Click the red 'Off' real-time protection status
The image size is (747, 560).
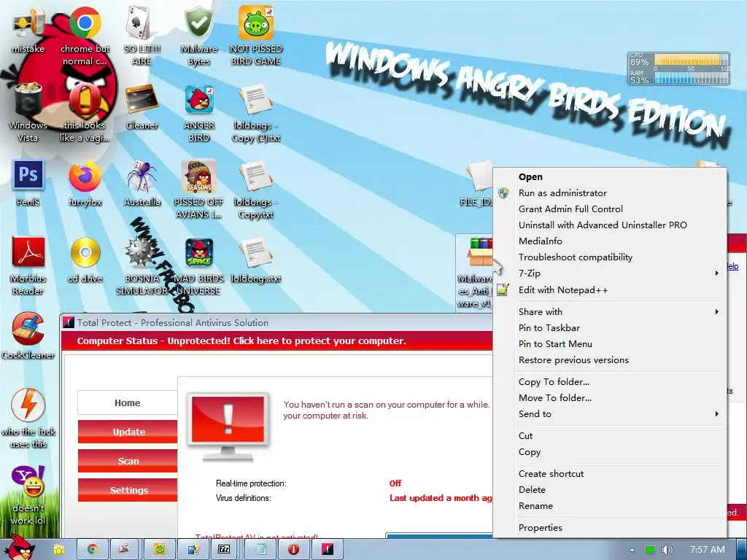coord(395,483)
